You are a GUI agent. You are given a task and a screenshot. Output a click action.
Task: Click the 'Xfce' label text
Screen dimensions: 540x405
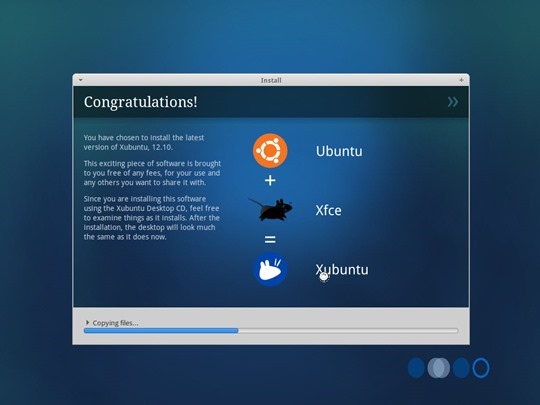[x=328, y=210]
